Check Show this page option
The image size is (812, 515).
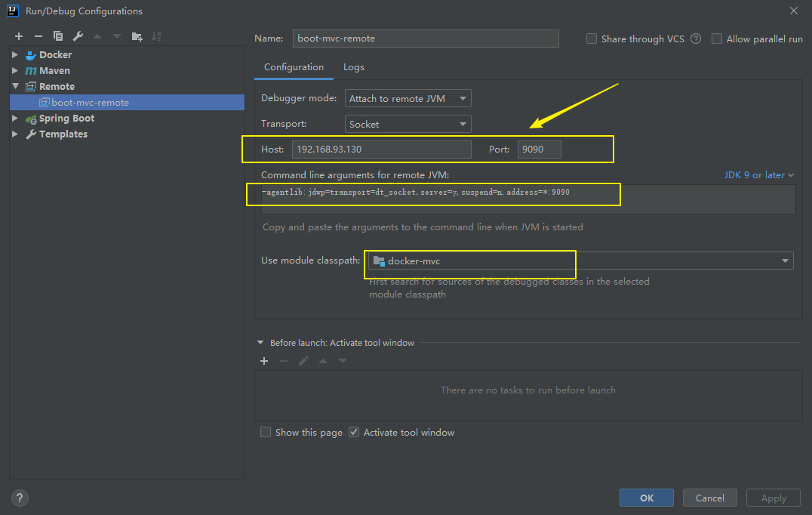coord(266,432)
